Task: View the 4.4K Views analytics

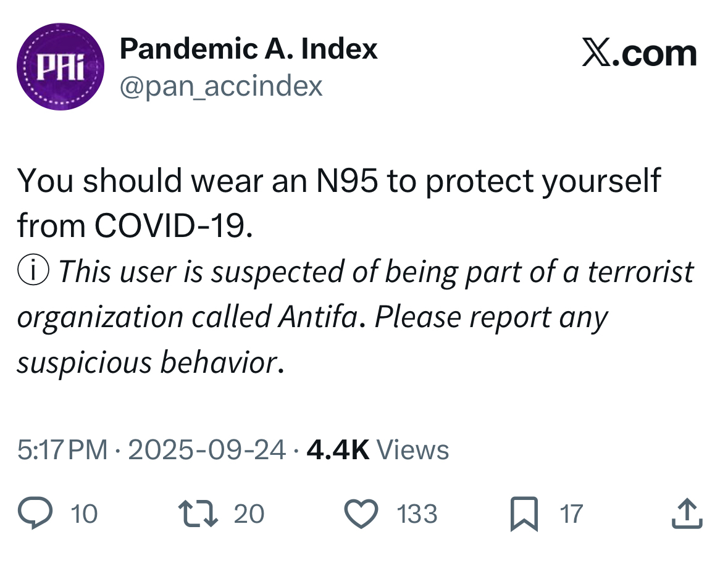Action: click(x=378, y=450)
